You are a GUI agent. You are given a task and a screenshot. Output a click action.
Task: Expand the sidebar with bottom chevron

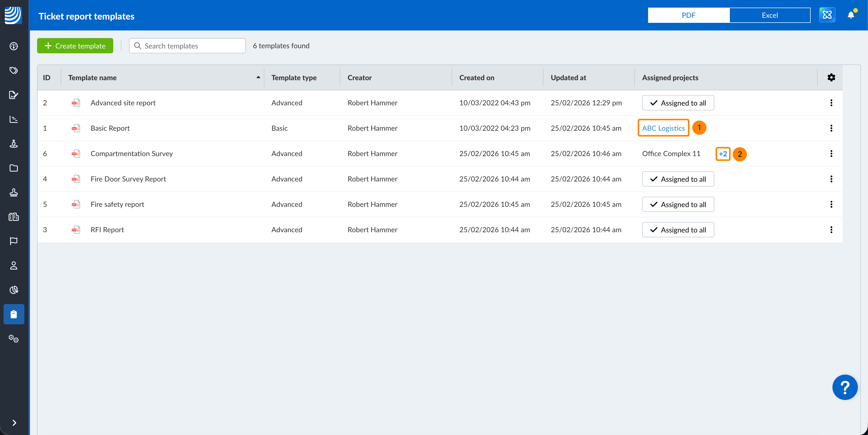coord(14,423)
